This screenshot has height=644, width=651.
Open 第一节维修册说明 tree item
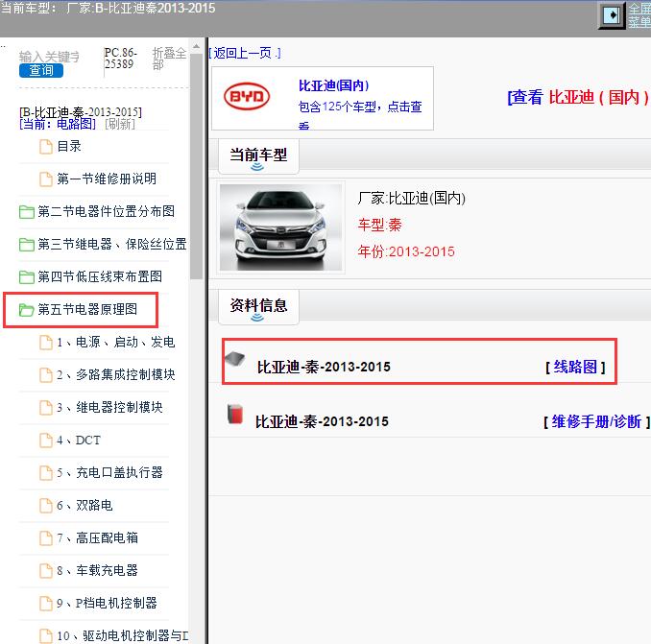click(107, 179)
